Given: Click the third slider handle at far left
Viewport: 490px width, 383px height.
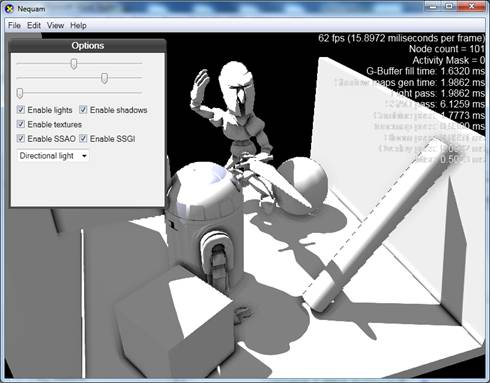Looking at the screenshot, I should click(20, 93).
